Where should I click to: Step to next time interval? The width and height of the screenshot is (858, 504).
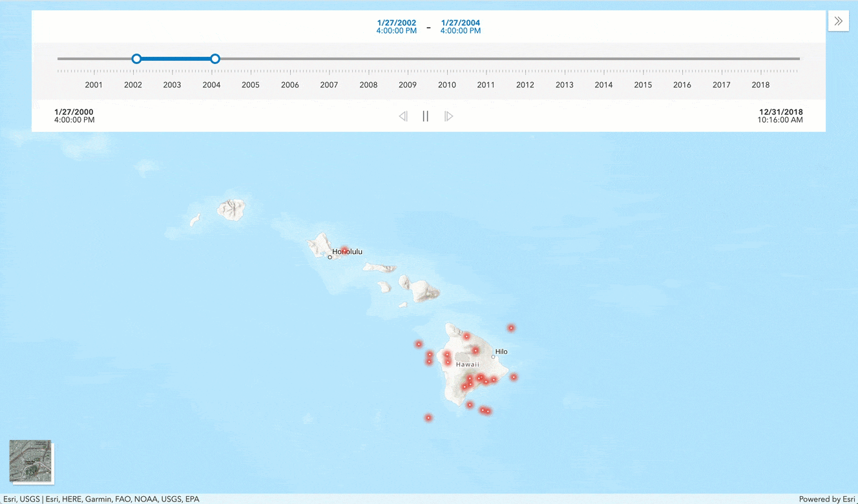tap(448, 116)
